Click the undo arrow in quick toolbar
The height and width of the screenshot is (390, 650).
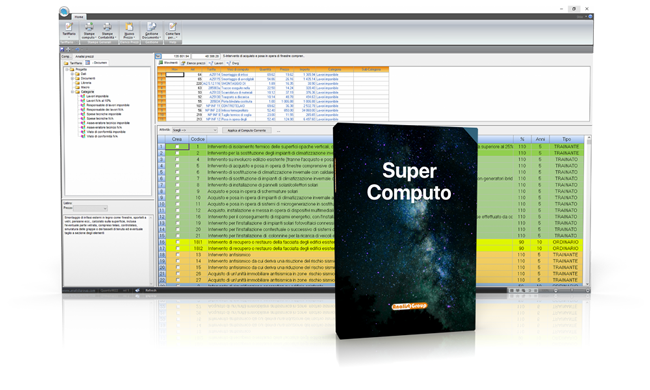click(77, 49)
